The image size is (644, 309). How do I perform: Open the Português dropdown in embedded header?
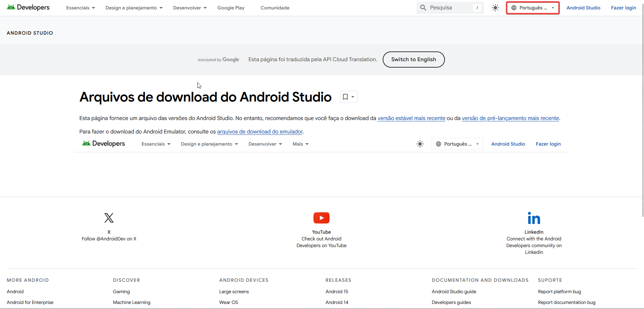click(457, 144)
